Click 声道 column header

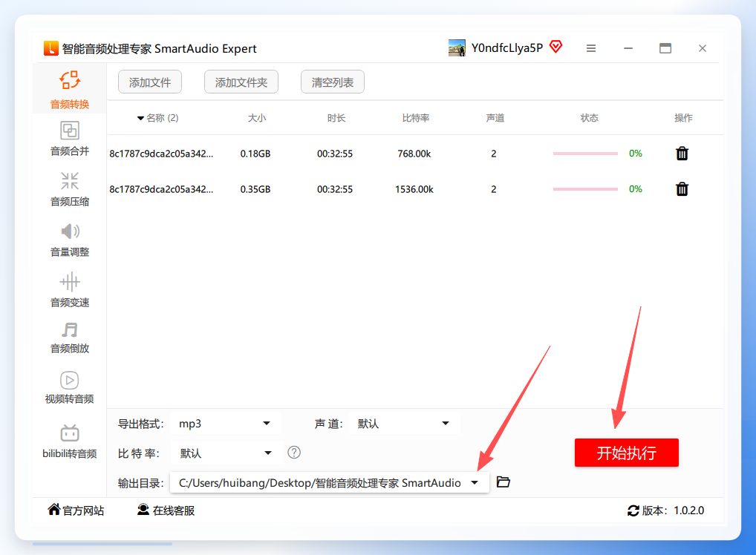[495, 118]
